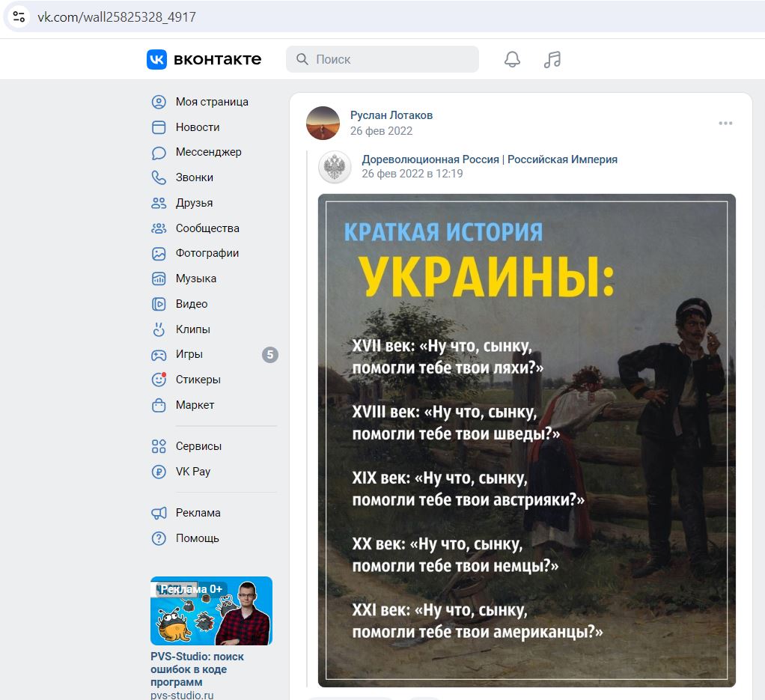The image size is (765, 700).
Task: Open Звонки from the sidebar
Action: 194,177
